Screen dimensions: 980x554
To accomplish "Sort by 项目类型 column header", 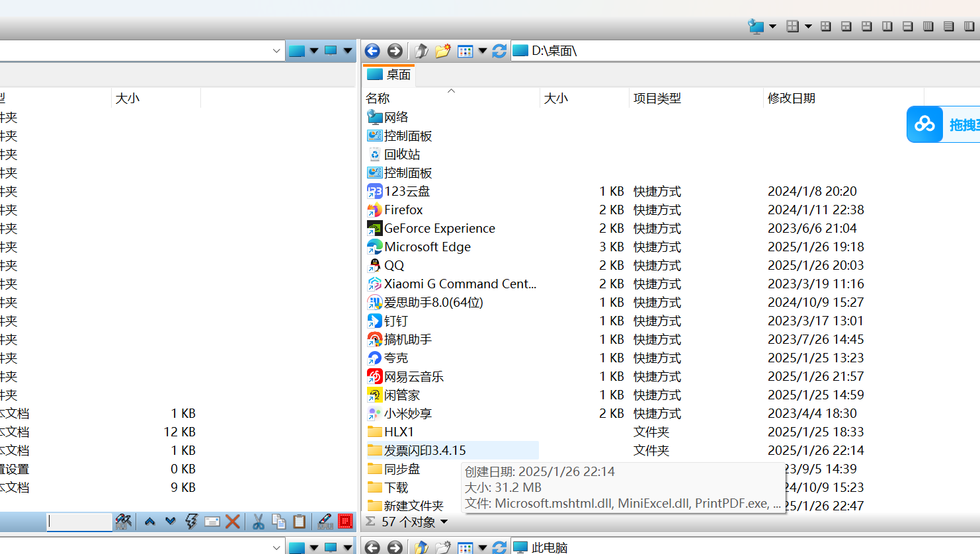I will (657, 98).
